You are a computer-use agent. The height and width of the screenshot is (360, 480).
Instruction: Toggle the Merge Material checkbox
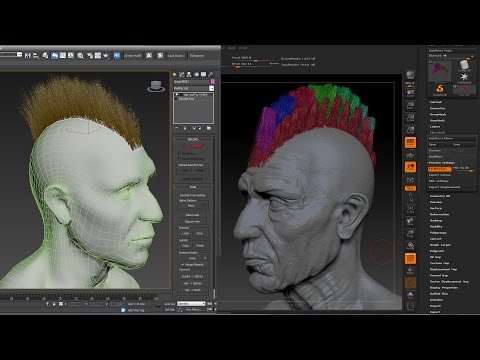182,264
